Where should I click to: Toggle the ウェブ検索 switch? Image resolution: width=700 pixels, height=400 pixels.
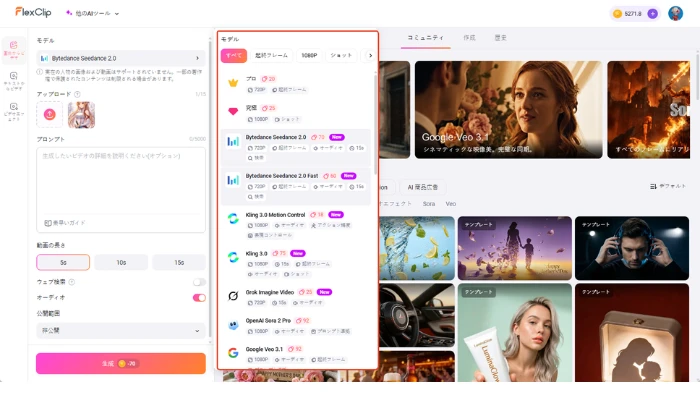(199, 282)
